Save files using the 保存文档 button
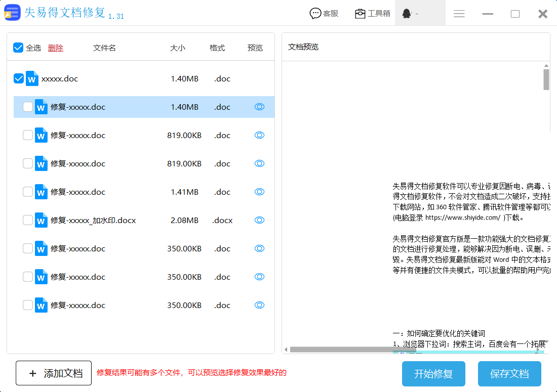 [509, 373]
